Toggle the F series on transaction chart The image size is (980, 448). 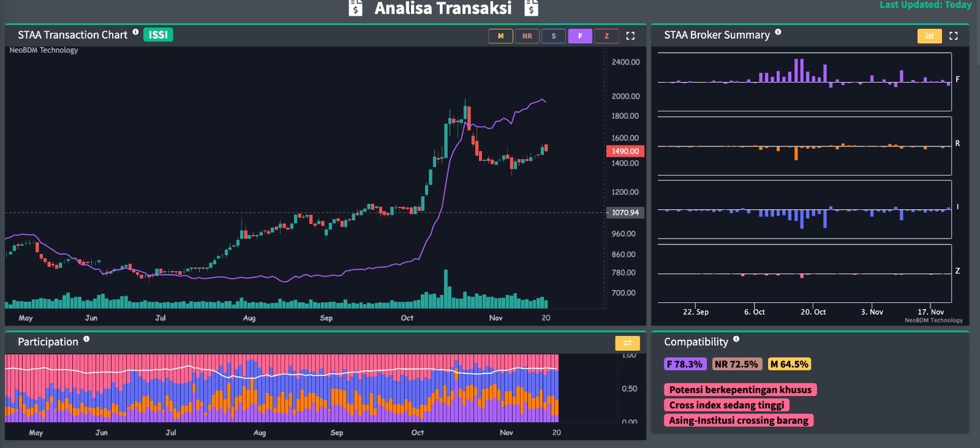pyautogui.click(x=580, y=36)
